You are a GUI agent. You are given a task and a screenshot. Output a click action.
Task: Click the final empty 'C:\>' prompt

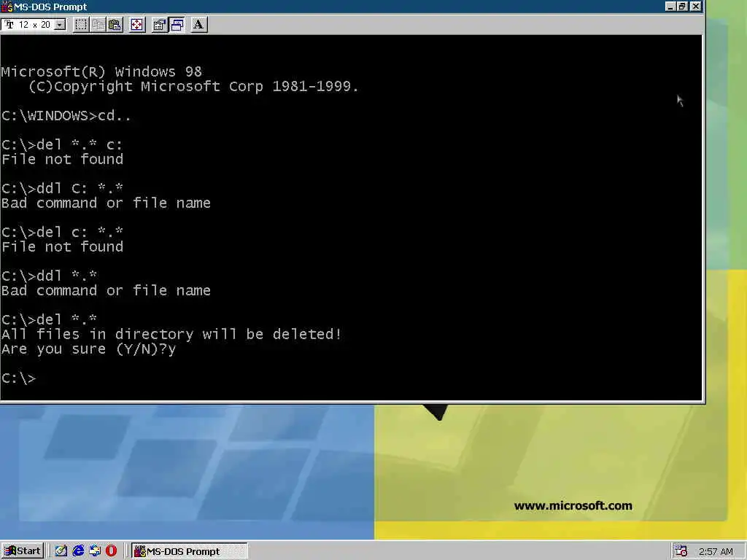pos(18,378)
